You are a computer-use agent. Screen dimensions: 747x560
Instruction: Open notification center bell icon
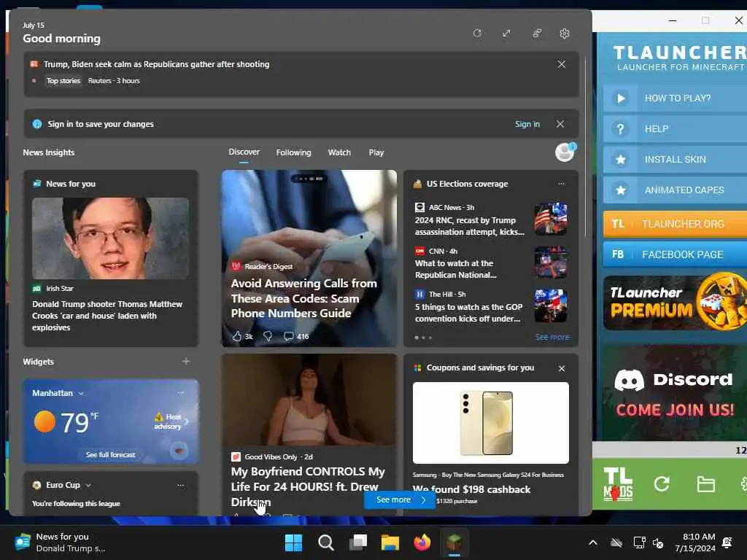[727, 542]
